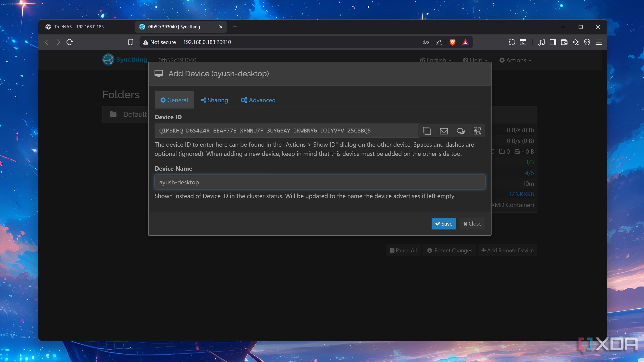Image resolution: width=644 pixels, height=362 pixels.
Task: Close the Syncthing browser tab
Action: coord(221,27)
